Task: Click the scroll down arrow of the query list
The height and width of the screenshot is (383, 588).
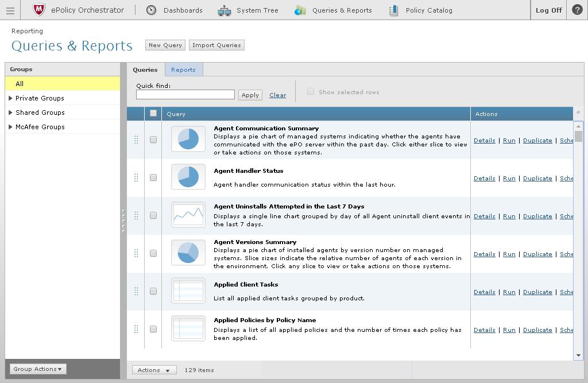Action: pyautogui.click(x=578, y=355)
